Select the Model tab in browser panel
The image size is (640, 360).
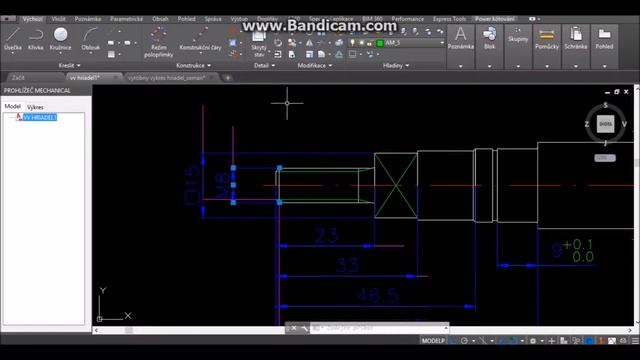[12, 106]
